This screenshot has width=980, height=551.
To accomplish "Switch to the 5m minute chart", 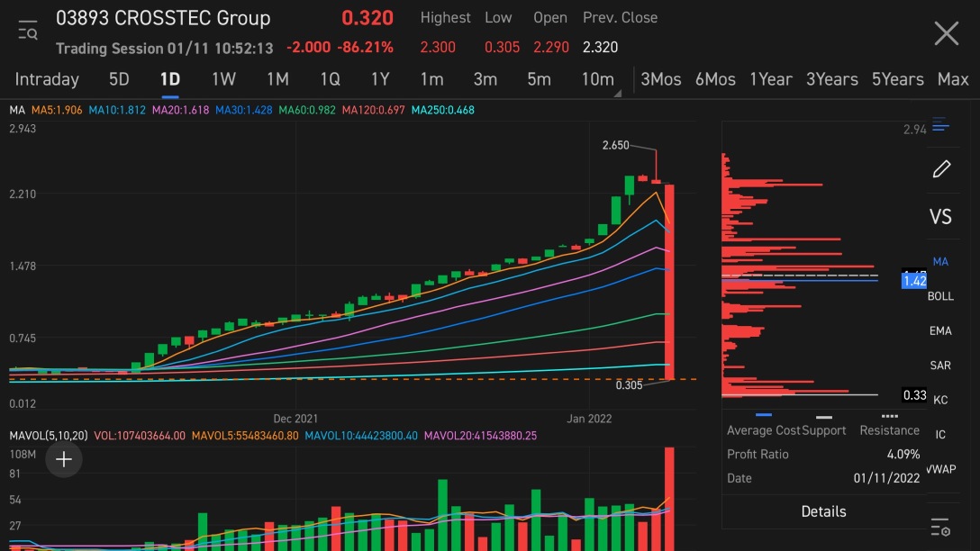I will click(539, 79).
